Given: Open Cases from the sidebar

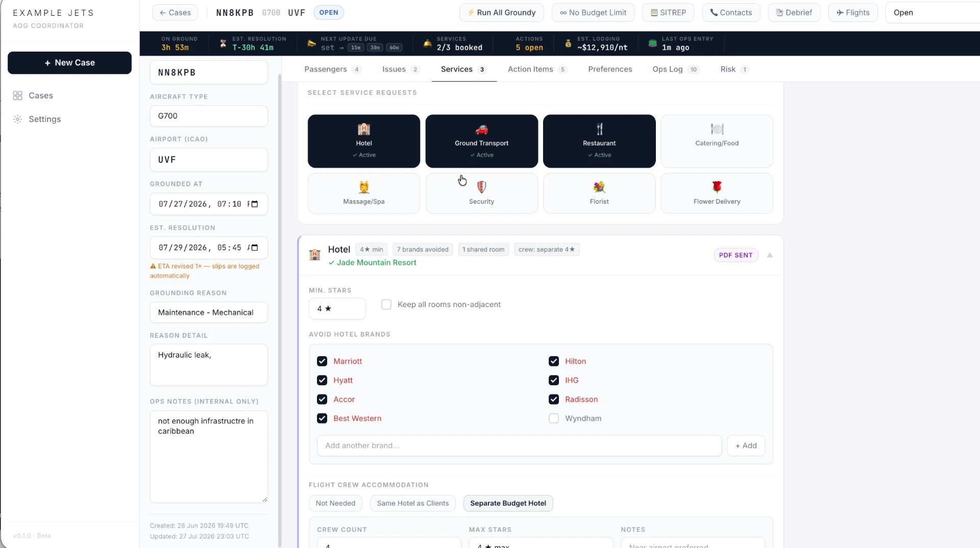Looking at the screenshot, I should tap(41, 95).
